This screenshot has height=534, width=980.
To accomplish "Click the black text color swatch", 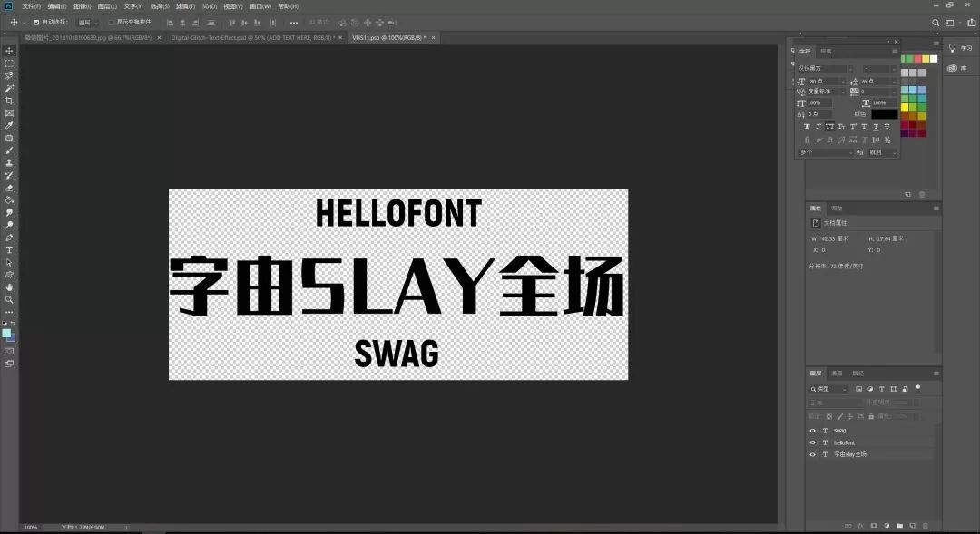I will [x=884, y=114].
